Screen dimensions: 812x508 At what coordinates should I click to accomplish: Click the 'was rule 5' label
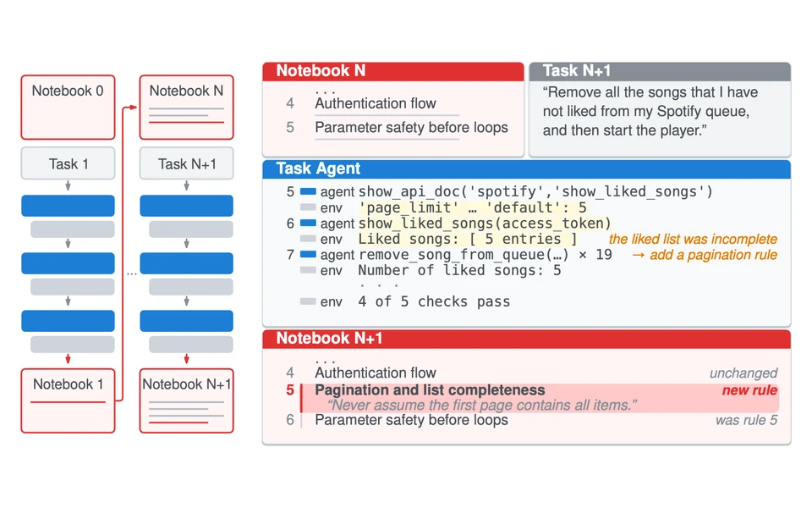(x=746, y=421)
